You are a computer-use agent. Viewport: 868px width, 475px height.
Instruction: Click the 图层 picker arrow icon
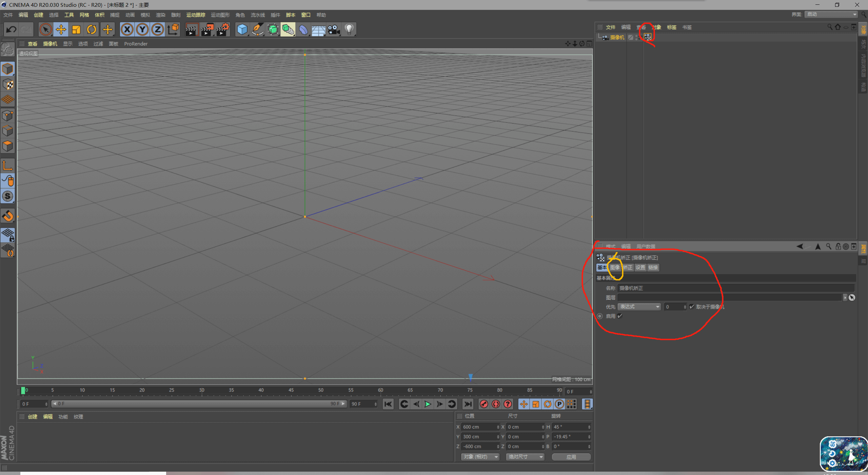852,298
